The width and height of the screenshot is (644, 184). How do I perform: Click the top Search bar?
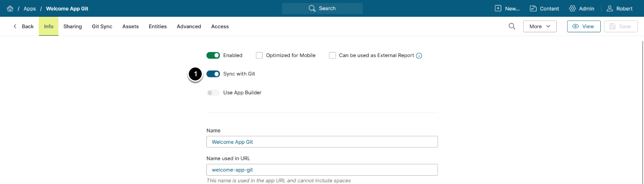pos(322,8)
